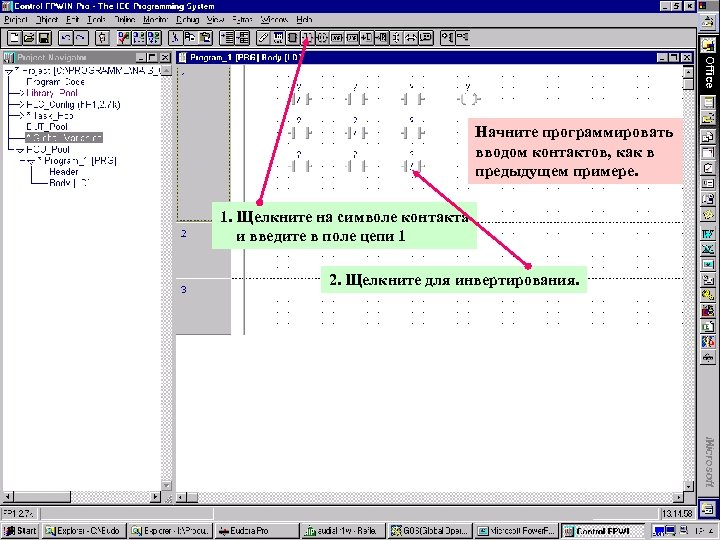The width and height of the screenshot is (720, 540).
Task: Click navigator vertical scrollbar up arrow
Action: point(167,70)
